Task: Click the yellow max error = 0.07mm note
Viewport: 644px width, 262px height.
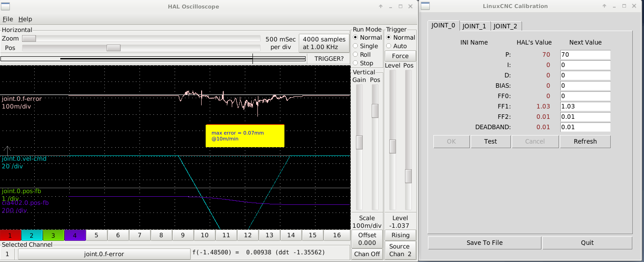Action: [245, 136]
